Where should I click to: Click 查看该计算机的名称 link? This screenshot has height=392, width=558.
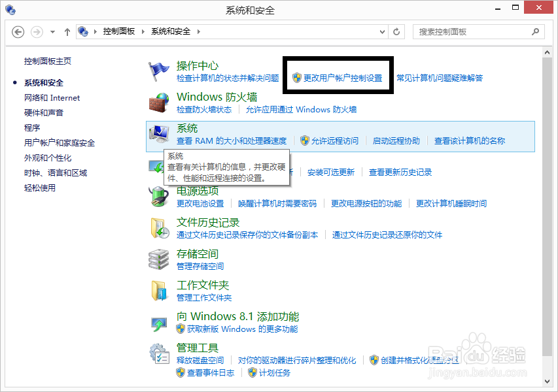[x=470, y=140]
